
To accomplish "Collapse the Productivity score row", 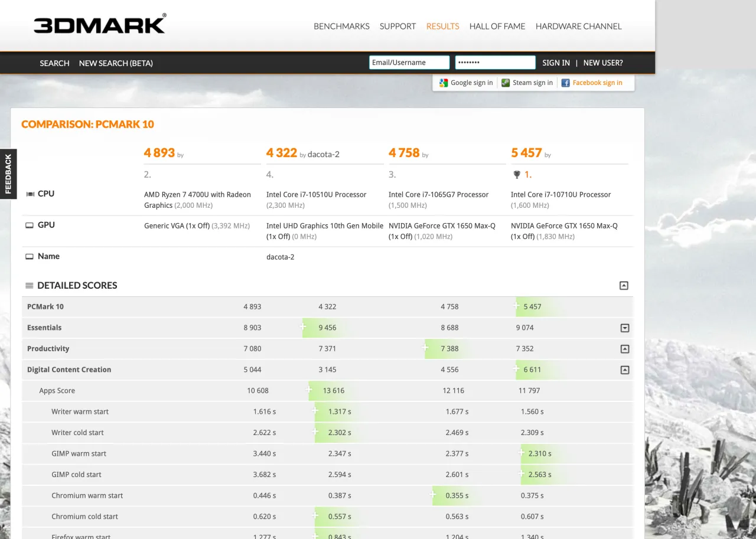I will (624, 349).
